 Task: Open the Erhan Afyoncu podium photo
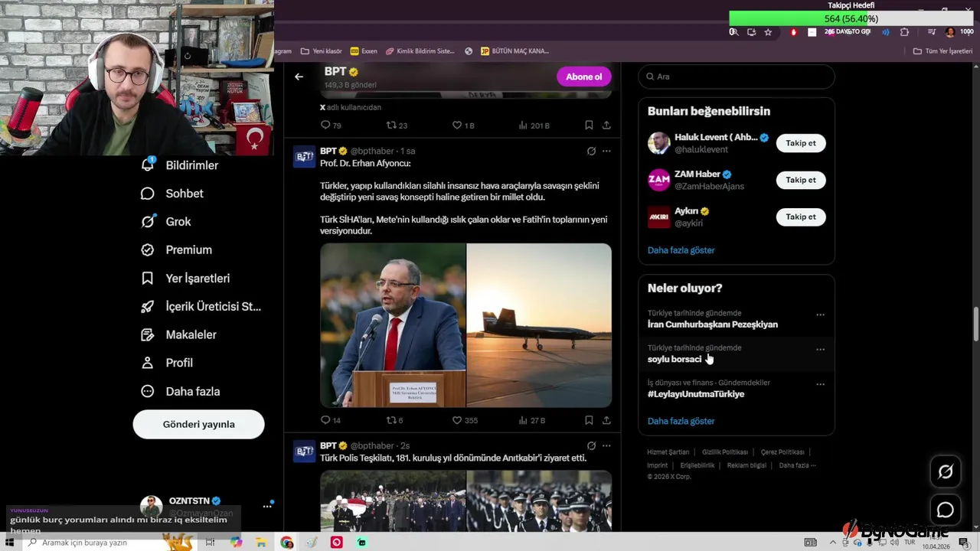393,325
